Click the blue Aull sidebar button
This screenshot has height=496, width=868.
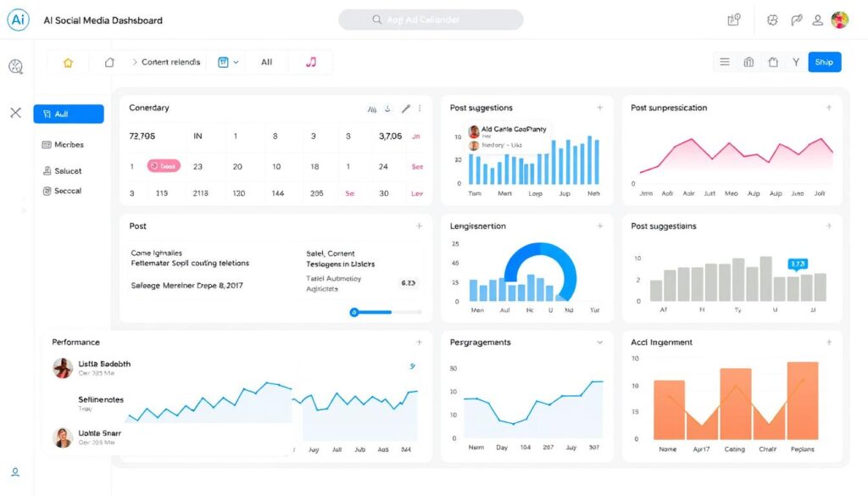69,114
